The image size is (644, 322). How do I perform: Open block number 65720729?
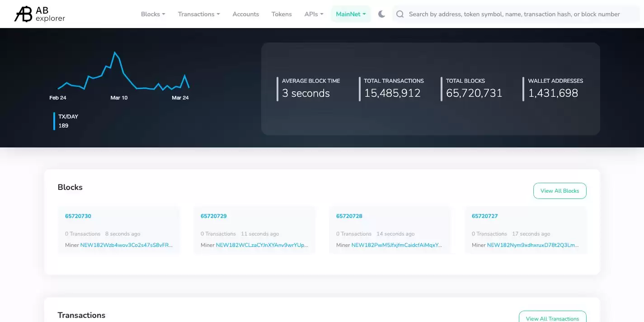point(214,216)
